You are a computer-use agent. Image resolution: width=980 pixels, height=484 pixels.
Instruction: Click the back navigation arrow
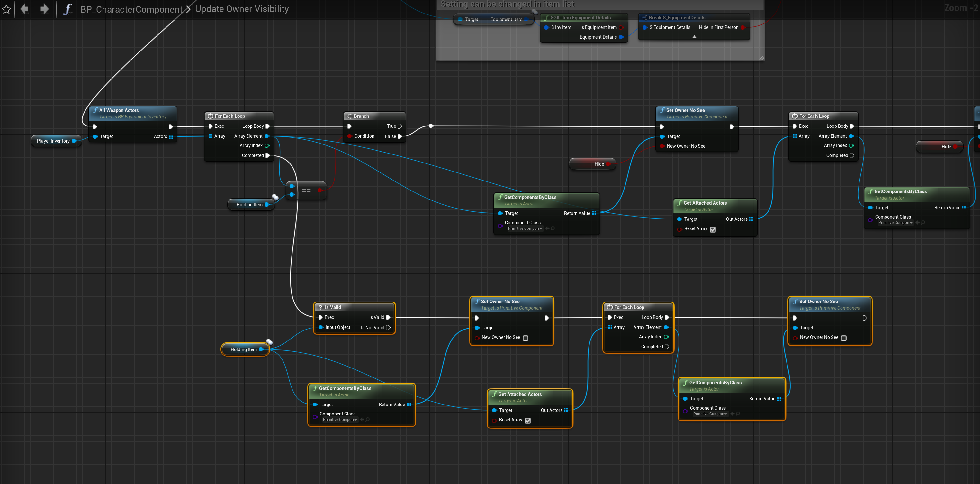click(25, 9)
